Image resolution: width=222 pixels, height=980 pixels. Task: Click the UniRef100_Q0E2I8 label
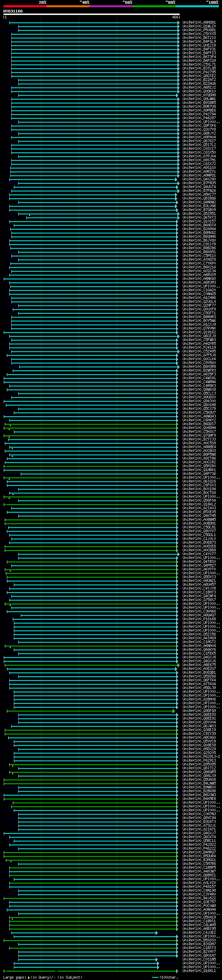pyautogui.click(x=199, y=45)
